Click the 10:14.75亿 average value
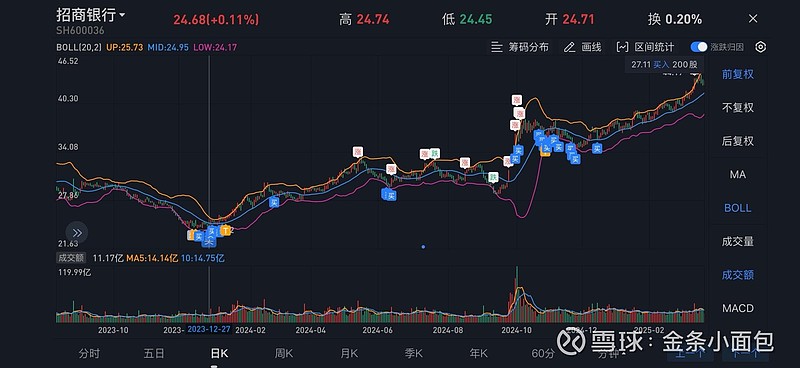 203,258
